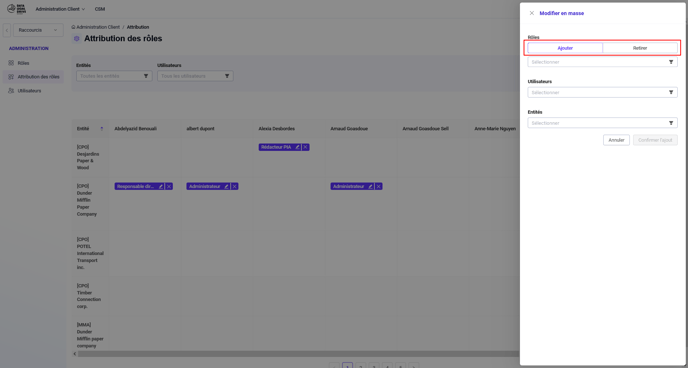Click edit pencil on albert dupont's Administrateur badge
Viewport: 688px width, 368px height.
[x=226, y=186]
